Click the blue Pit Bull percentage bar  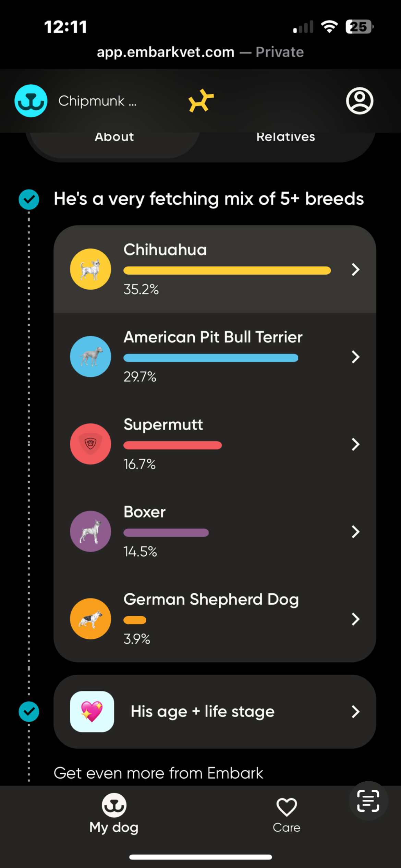point(211,358)
